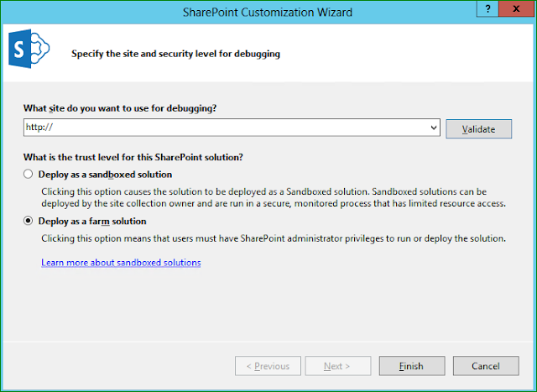Click the 'Specify the site and security level' heading
The image size is (537, 392).
tap(175, 54)
